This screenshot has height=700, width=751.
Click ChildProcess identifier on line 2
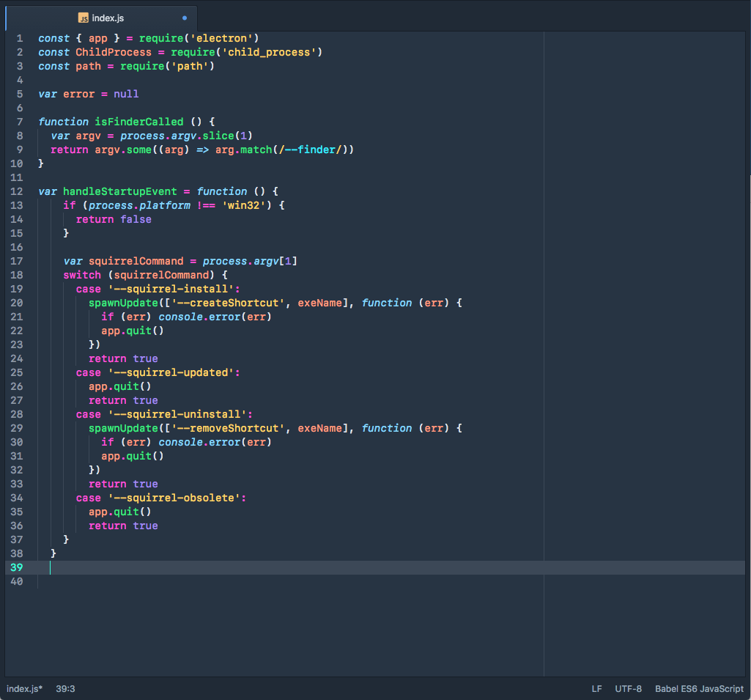[114, 52]
